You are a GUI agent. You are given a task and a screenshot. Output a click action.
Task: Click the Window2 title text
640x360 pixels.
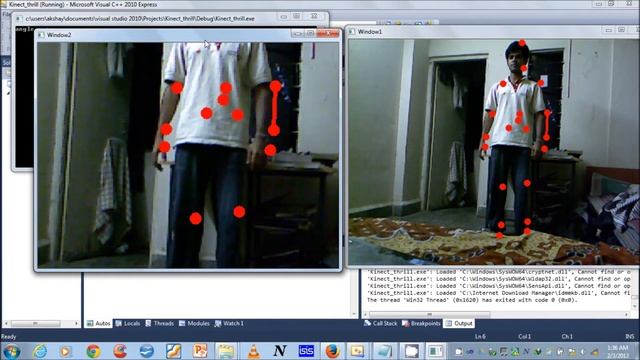tap(59, 35)
